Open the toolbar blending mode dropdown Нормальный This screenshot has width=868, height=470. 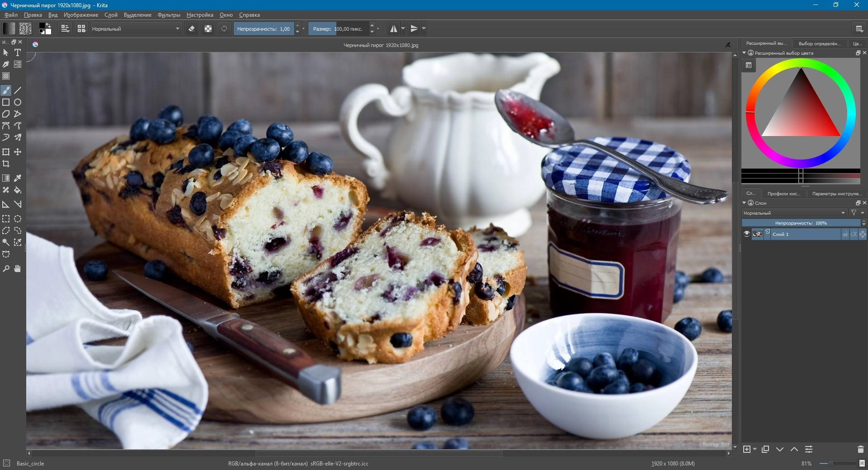[x=136, y=28]
